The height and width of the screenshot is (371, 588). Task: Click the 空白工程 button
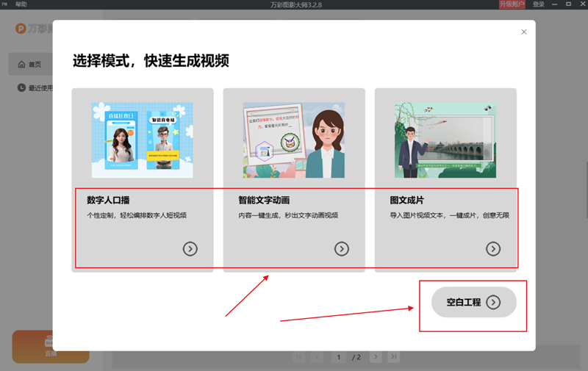pos(473,302)
